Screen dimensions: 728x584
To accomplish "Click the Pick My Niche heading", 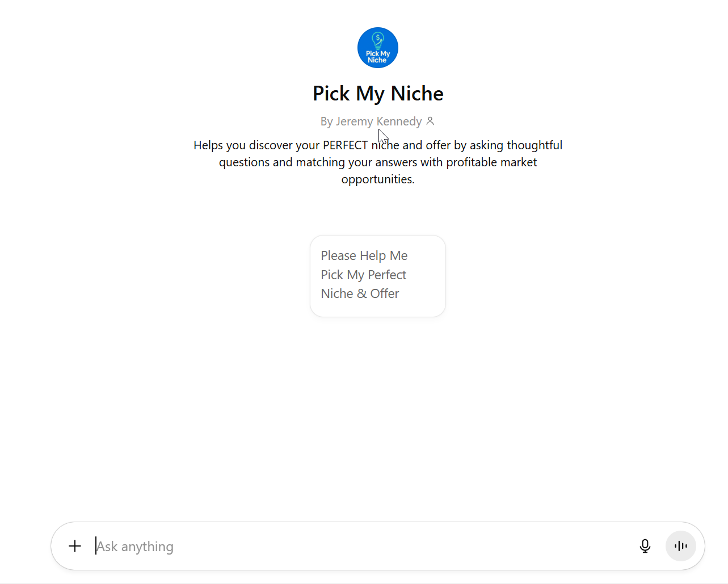I will pyautogui.click(x=378, y=94).
